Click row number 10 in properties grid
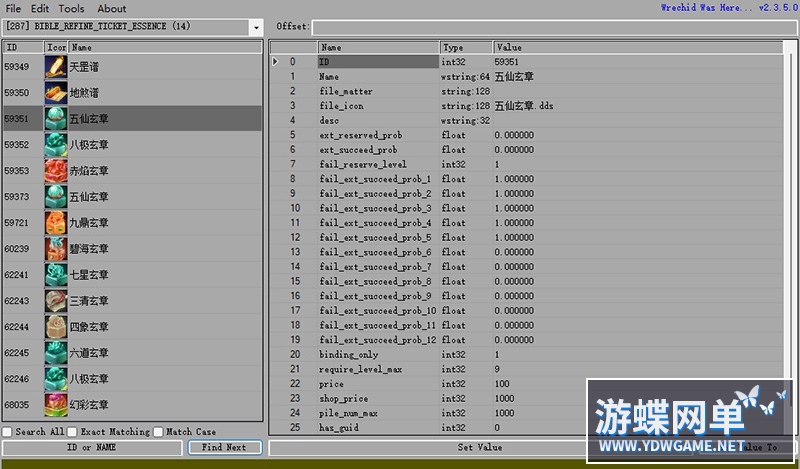 [295, 208]
